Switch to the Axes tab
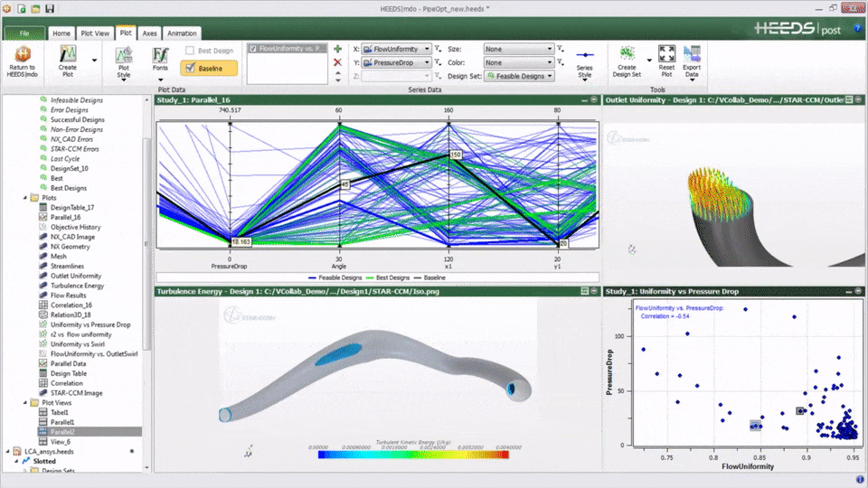 [x=149, y=33]
